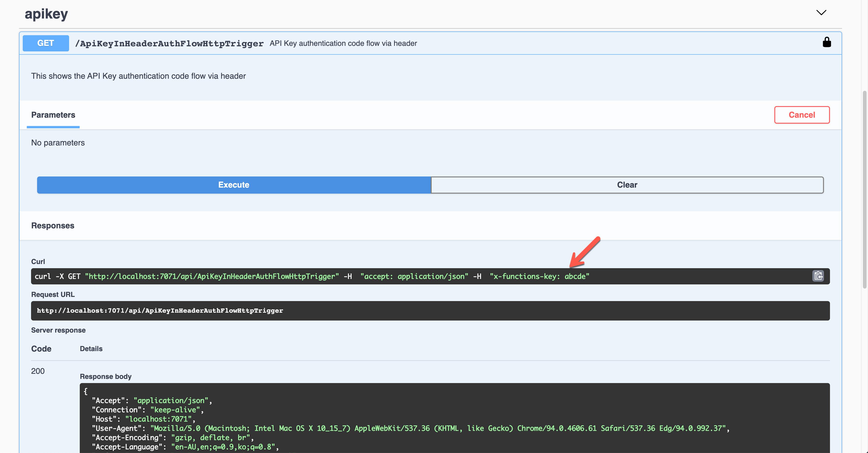868x453 pixels.
Task: Click the Request URL label
Action: (x=53, y=295)
